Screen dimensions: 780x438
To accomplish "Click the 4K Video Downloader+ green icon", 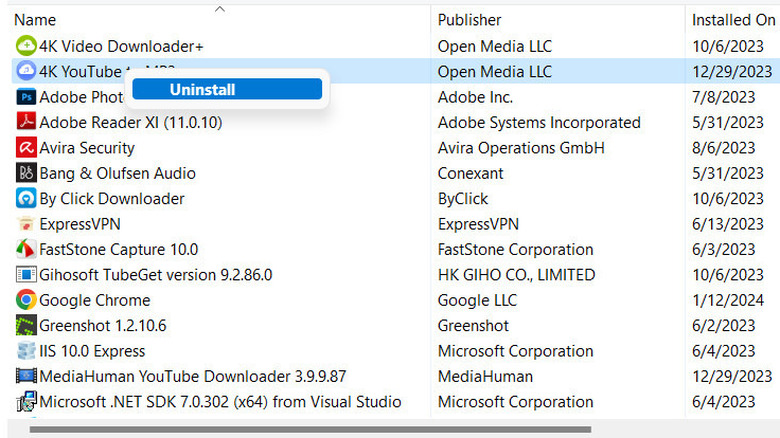I will coord(25,46).
